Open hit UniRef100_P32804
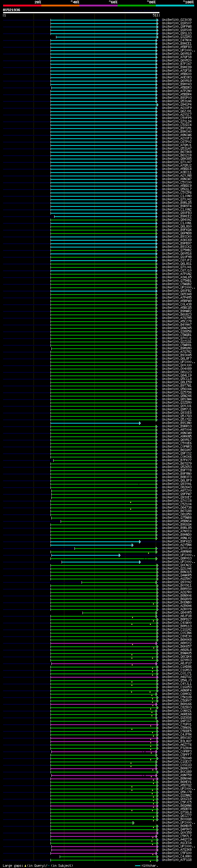The height and width of the screenshot is (868, 197). [177, 748]
